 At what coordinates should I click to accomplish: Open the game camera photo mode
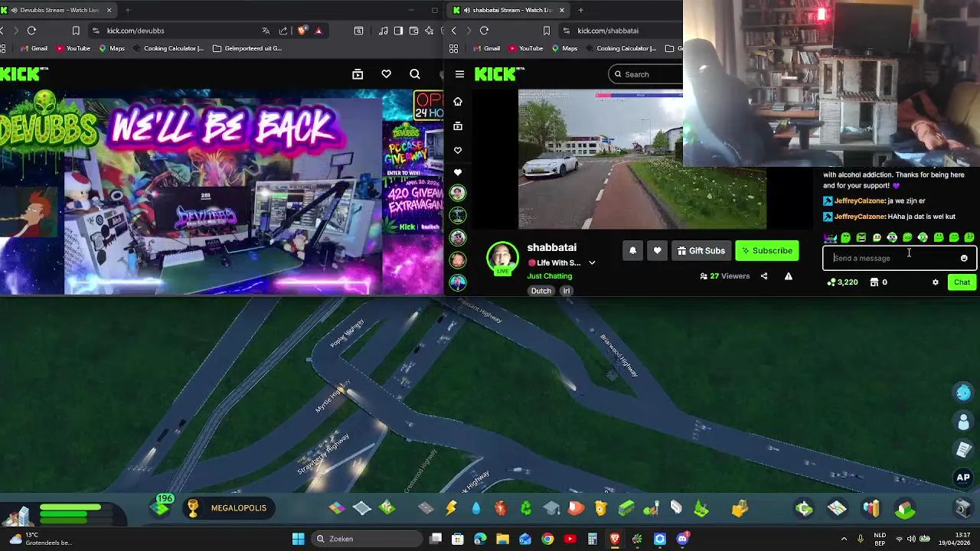[964, 508]
